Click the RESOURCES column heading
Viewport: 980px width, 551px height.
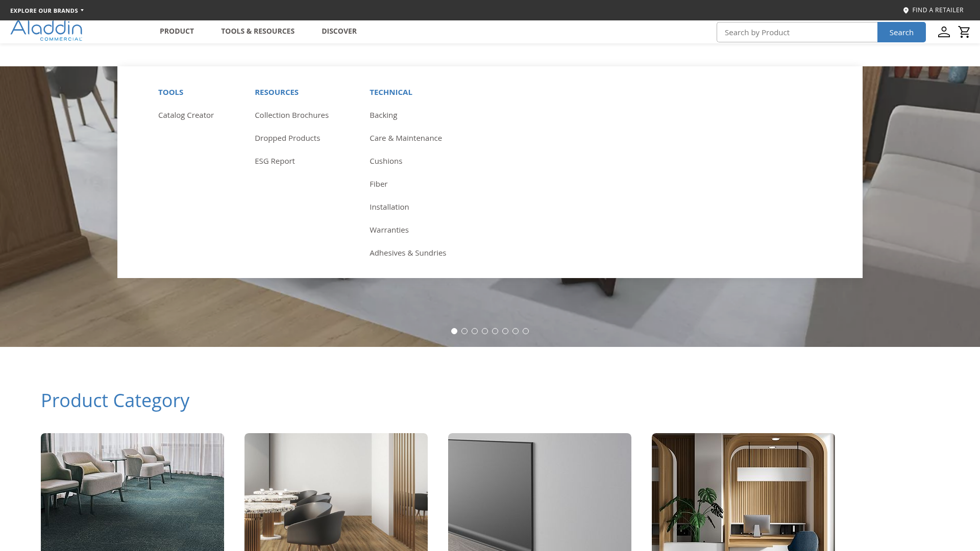pyautogui.click(x=277, y=92)
